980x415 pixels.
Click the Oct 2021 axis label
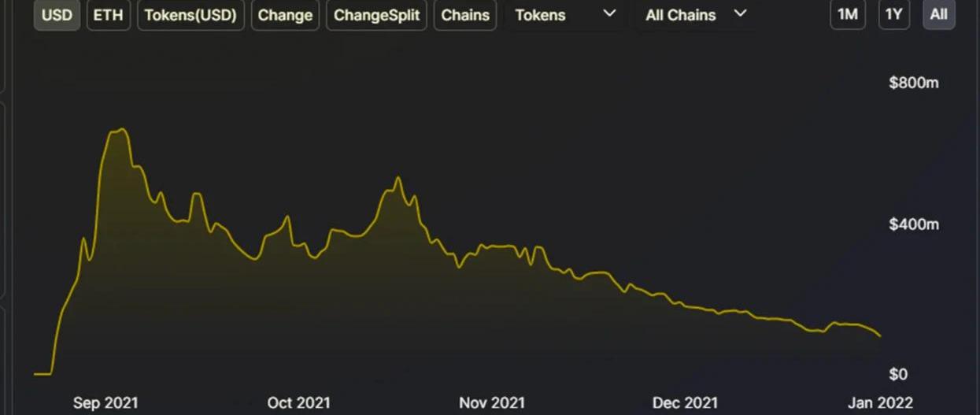tap(299, 402)
